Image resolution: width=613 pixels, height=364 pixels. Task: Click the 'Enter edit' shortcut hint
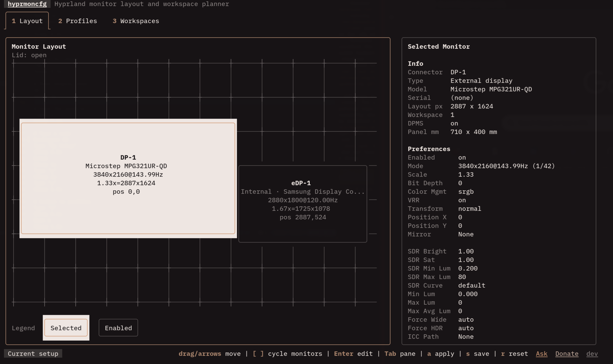click(353, 354)
